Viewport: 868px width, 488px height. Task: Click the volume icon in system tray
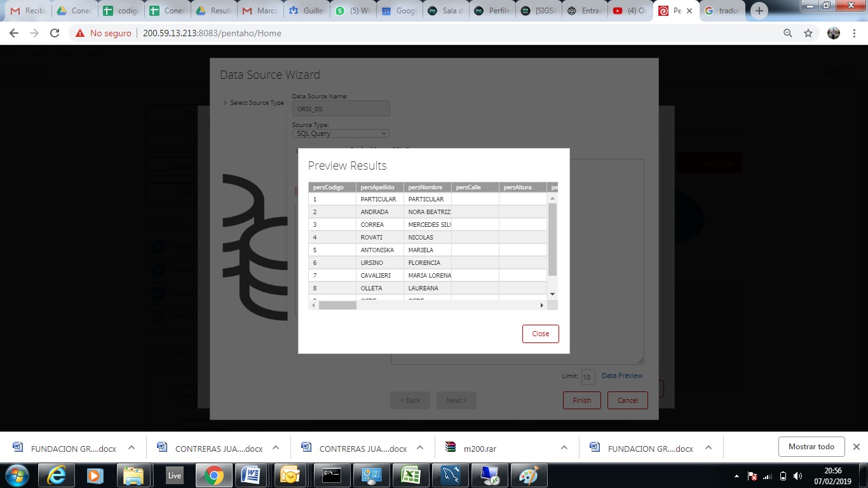[x=797, y=476]
